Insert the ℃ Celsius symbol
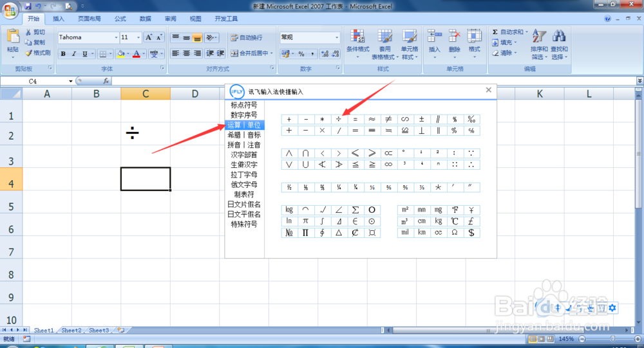This screenshot has height=348, width=644. click(455, 221)
